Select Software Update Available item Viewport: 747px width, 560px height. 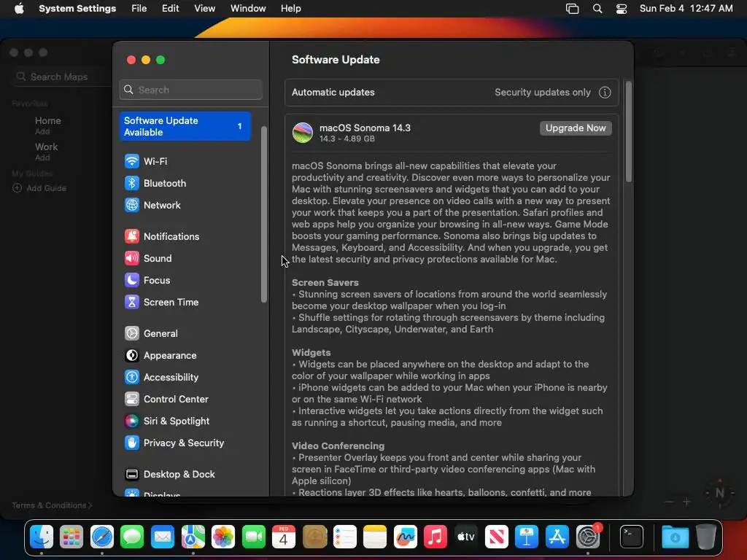coord(185,126)
